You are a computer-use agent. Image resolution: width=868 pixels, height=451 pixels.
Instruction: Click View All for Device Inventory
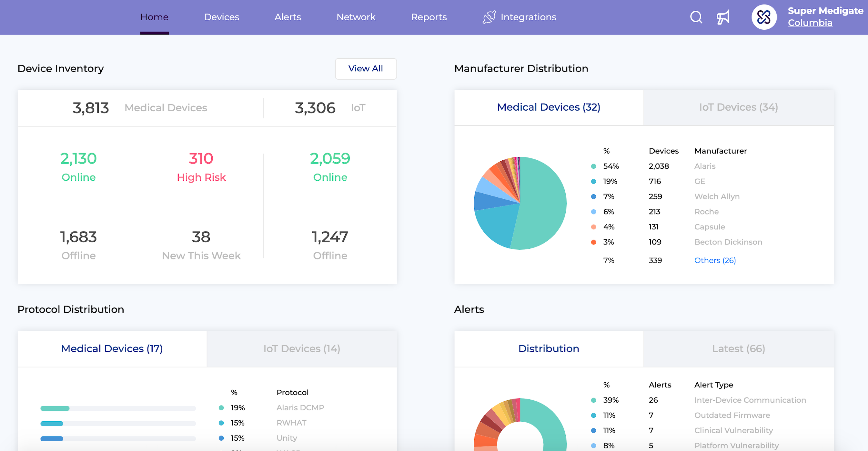366,69
